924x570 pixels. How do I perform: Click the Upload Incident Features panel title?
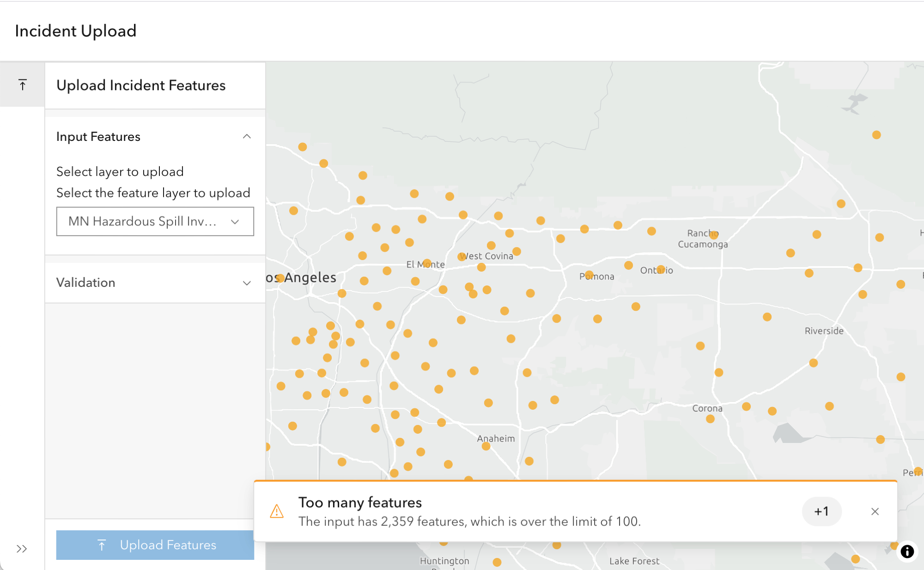click(141, 85)
